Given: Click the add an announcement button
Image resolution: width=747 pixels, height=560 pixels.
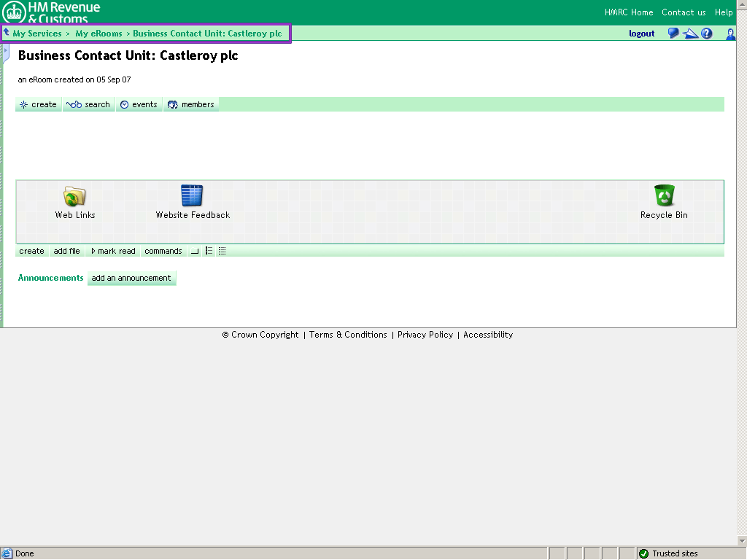Looking at the screenshot, I should (x=131, y=278).
